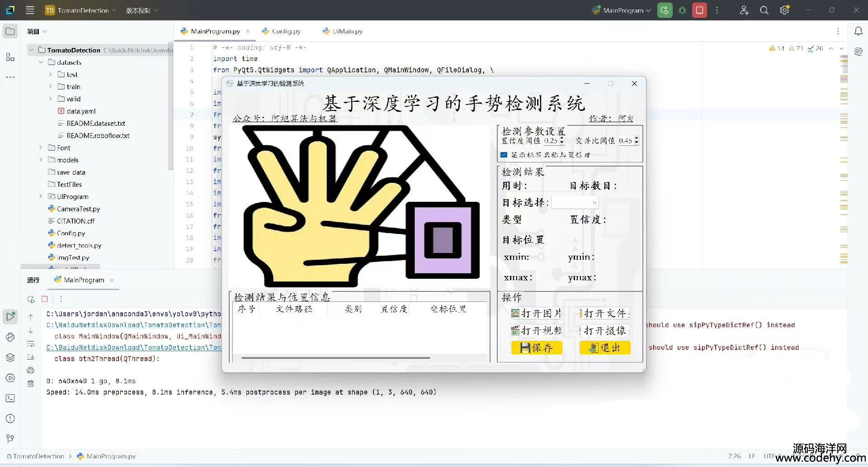
Task: Rerun MainProgram from the run panel
Action: pos(31,299)
